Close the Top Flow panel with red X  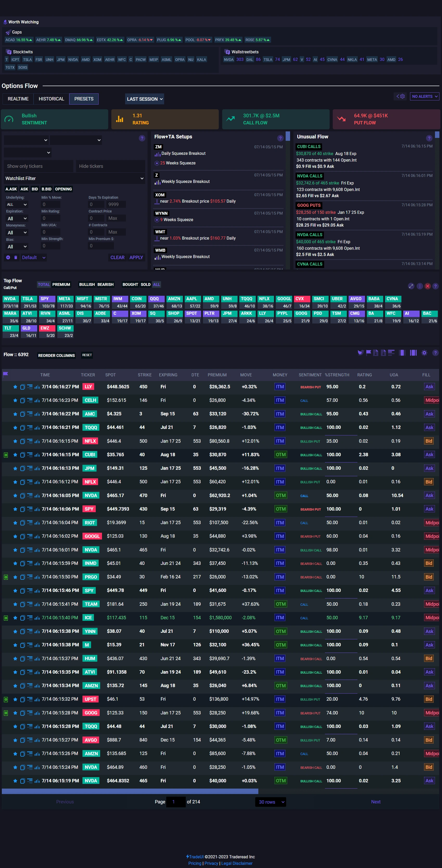pos(427,286)
